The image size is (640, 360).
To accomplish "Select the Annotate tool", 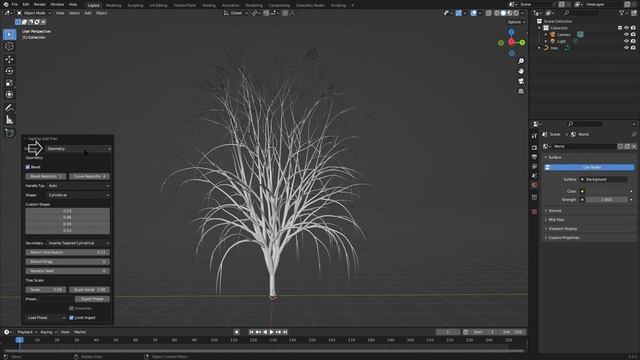I will point(9,108).
